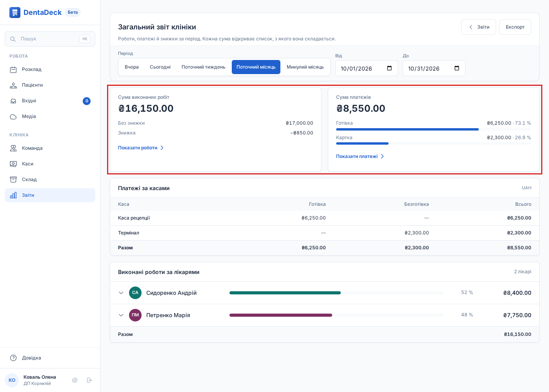Click the team icon beside Команда
Viewport: 549px width, 392px height.
[13, 148]
